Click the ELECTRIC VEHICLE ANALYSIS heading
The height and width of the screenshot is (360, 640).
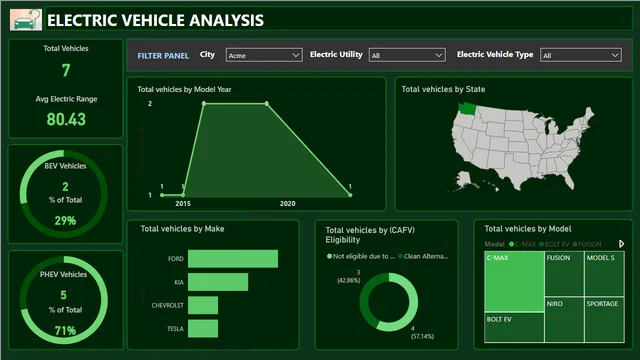156,20
